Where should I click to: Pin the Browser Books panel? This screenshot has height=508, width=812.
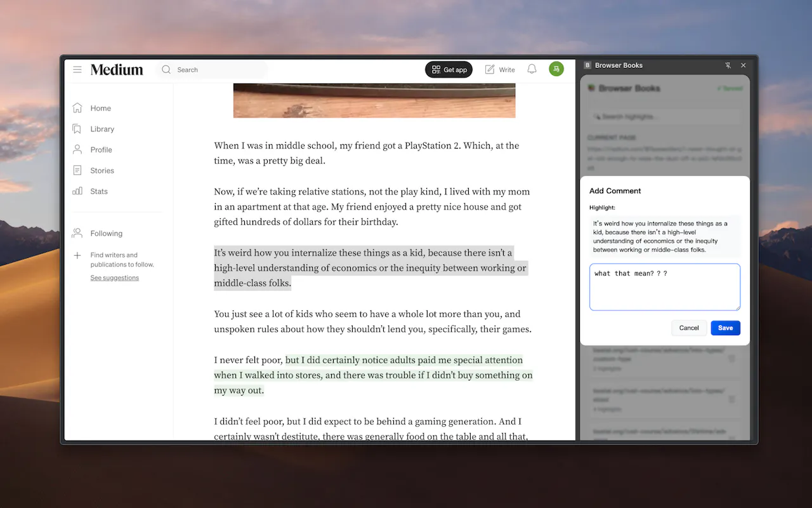[x=728, y=65]
